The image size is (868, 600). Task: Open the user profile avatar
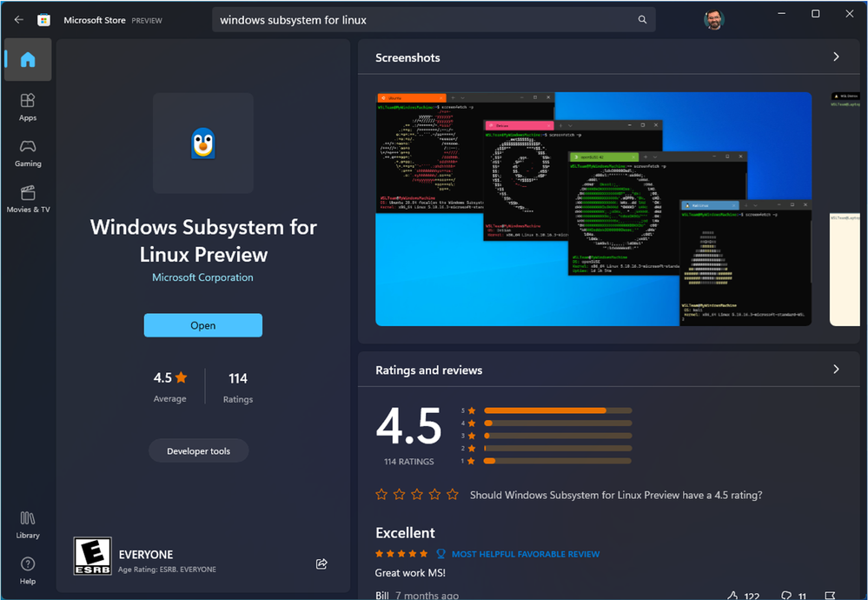(x=714, y=20)
